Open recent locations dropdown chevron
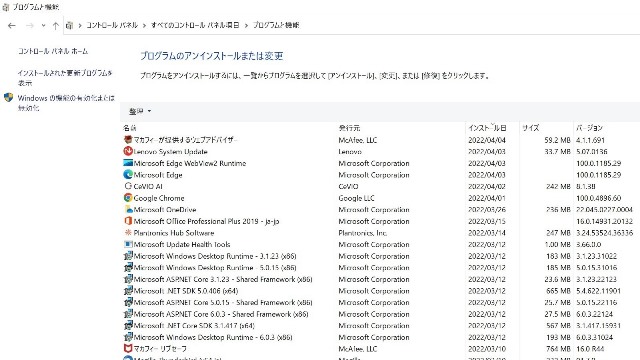This screenshot has width=640, height=360. 43,25
